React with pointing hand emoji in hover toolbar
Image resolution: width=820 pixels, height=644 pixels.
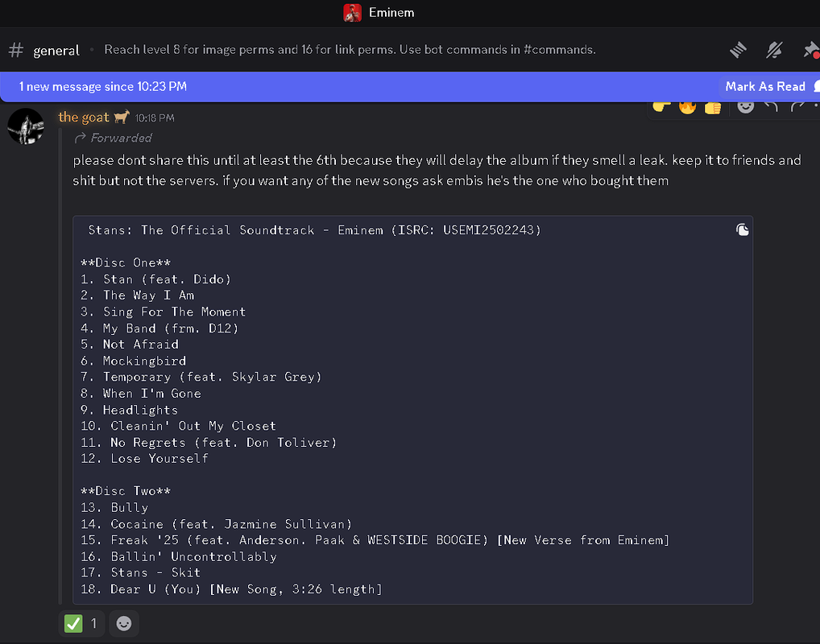(x=661, y=106)
